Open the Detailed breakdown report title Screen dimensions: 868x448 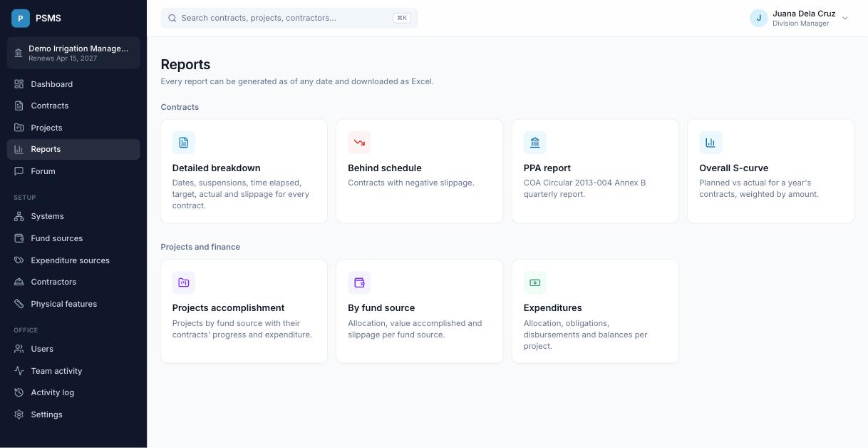pos(217,168)
